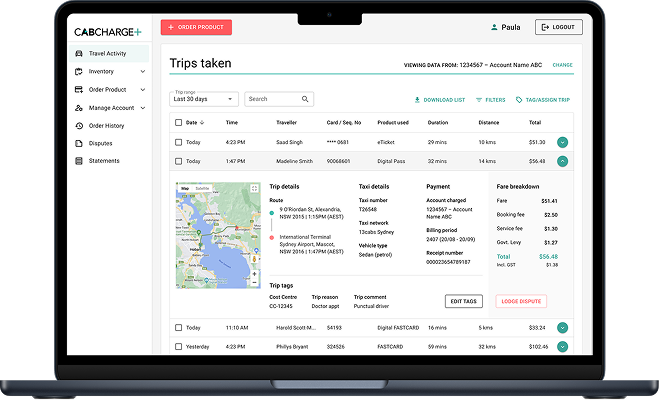
Task: Click the Change account link
Action: [562, 65]
